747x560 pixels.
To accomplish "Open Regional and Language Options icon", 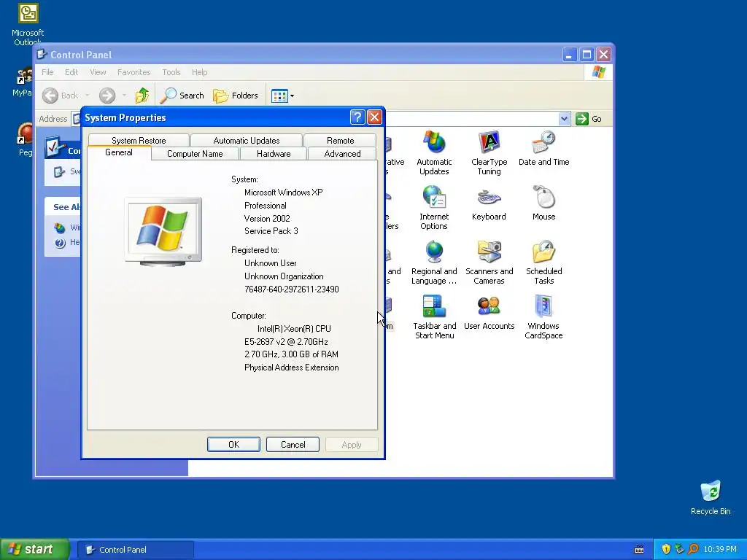I will coord(434,262).
